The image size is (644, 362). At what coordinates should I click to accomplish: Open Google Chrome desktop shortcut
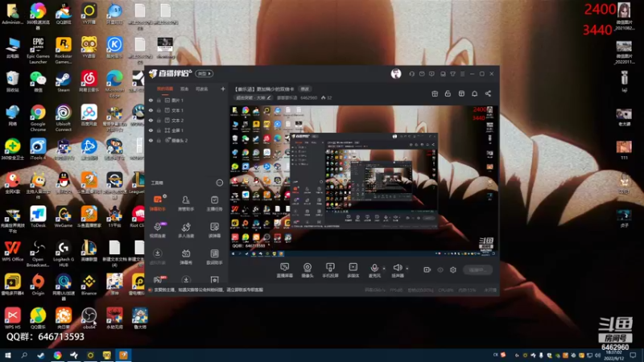pyautogui.click(x=38, y=117)
